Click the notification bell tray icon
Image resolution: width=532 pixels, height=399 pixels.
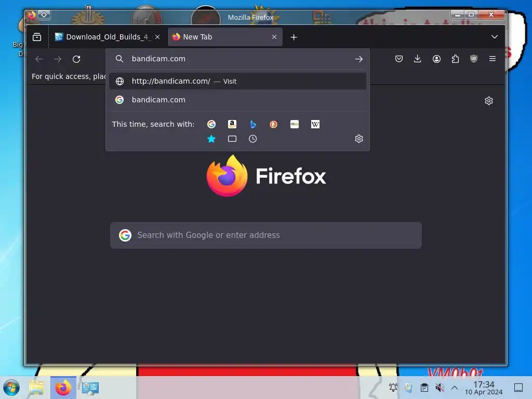click(x=393, y=388)
